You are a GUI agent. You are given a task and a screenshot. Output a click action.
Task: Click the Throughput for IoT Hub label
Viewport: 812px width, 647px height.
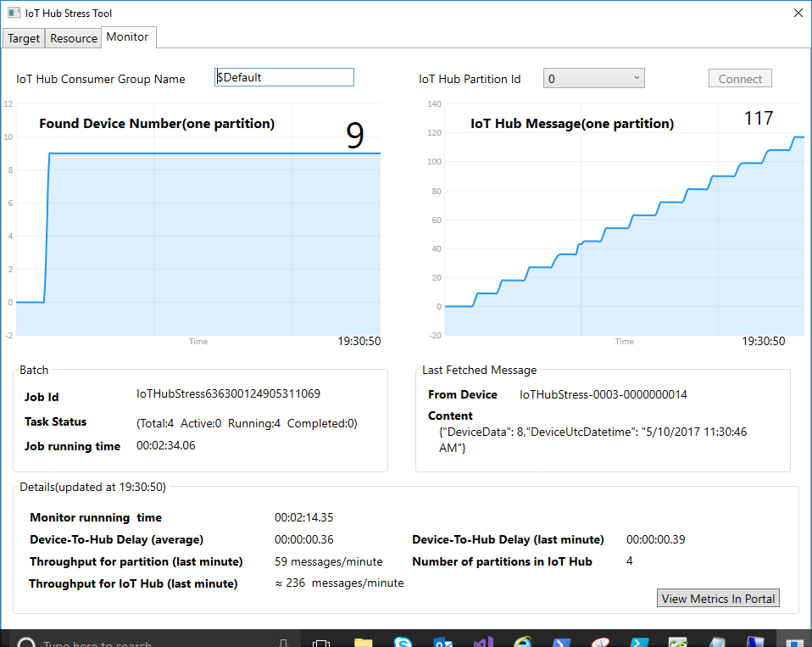[134, 583]
